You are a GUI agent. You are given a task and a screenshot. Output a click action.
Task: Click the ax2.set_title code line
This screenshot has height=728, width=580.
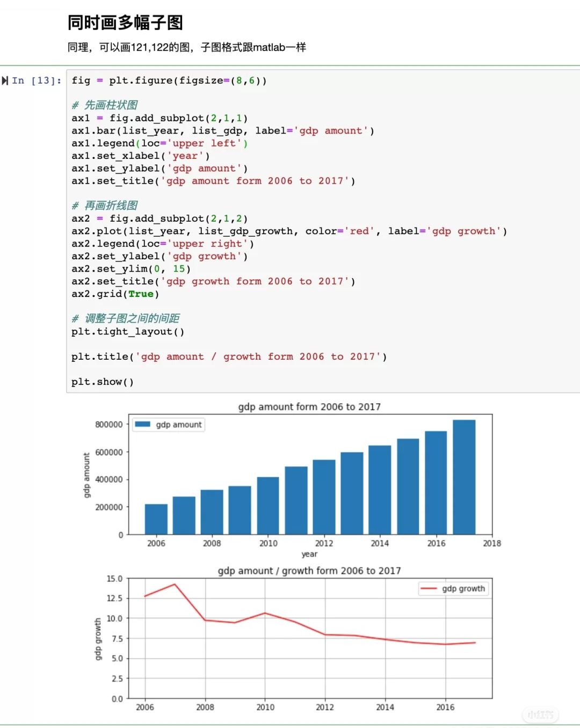click(213, 281)
